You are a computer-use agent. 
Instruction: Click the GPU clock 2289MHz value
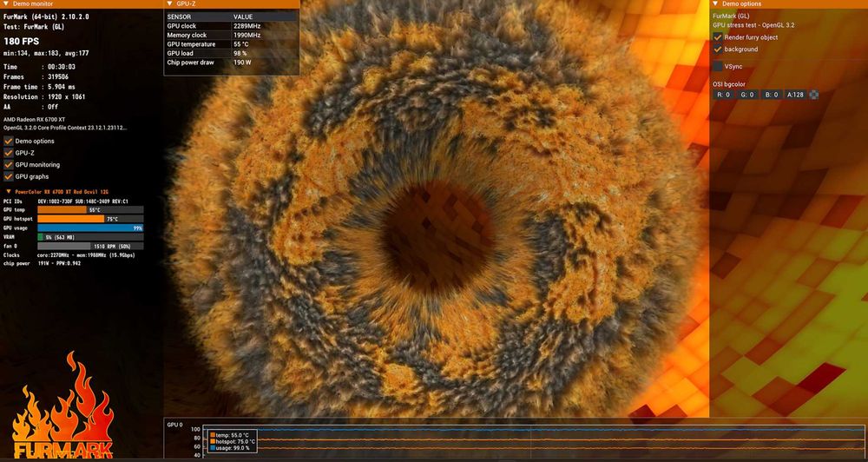[x=247, y=26]
